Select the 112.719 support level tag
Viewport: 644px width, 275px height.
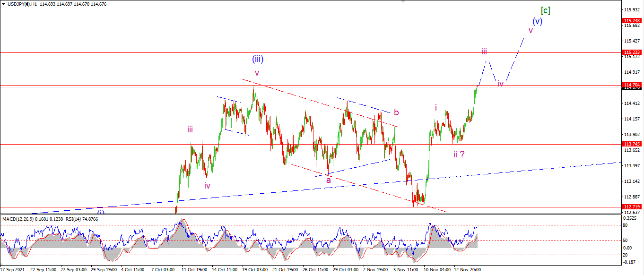(632, 207)
